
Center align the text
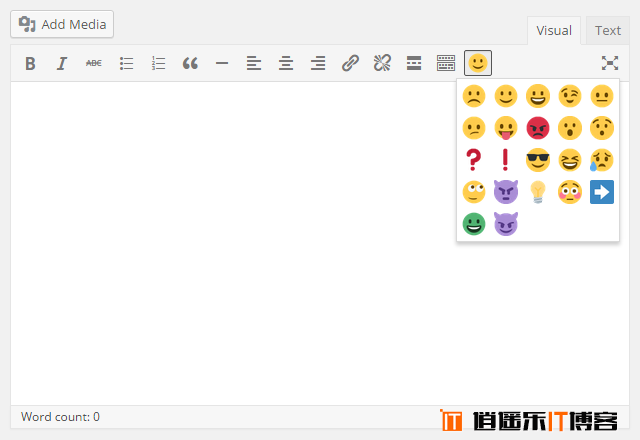pyautogui.click(x=286, y=63)
